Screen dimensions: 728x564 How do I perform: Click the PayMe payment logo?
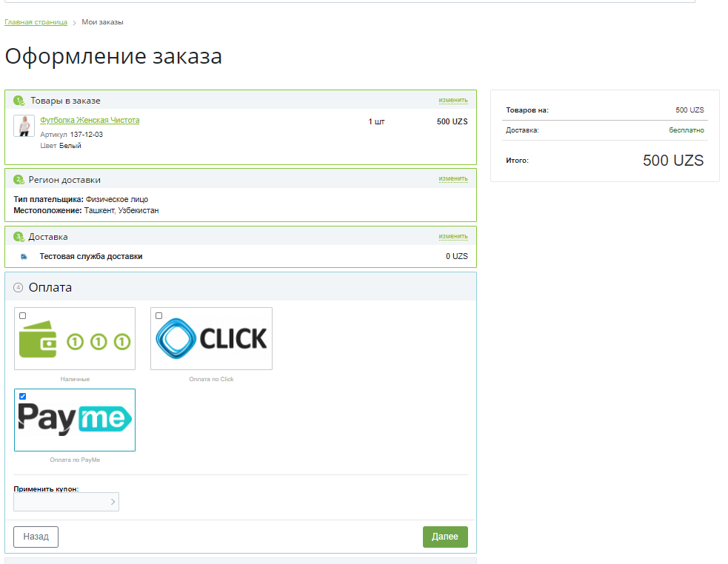75,419
